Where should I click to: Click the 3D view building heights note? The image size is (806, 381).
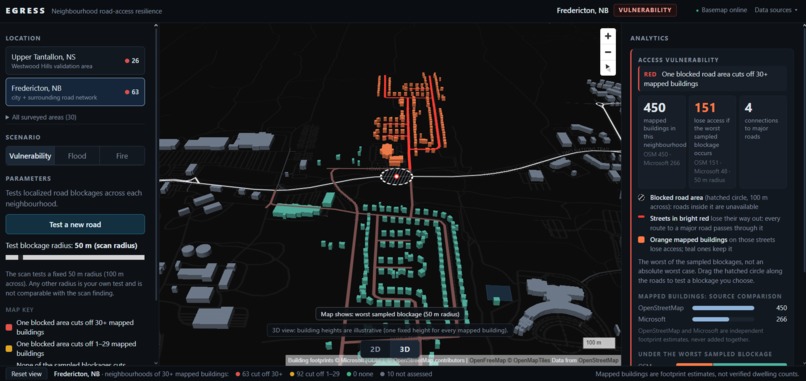coord(389,330)
